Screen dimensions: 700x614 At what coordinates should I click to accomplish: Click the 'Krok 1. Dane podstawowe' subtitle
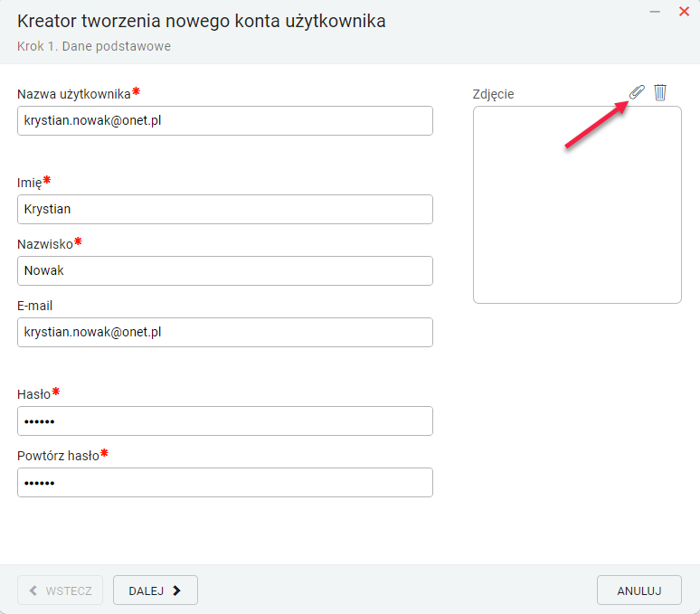[94, 46]
